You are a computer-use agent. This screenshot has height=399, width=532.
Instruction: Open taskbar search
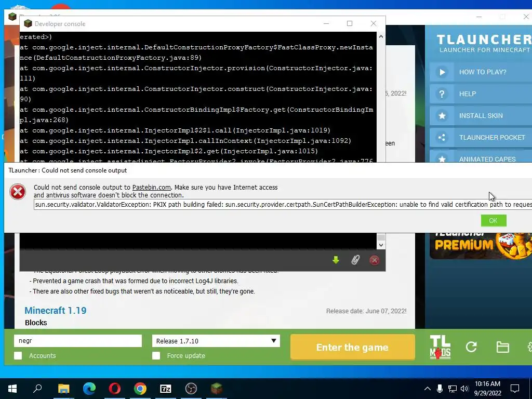pos(37,389)
